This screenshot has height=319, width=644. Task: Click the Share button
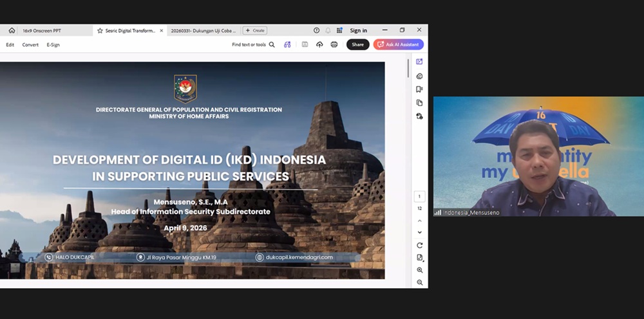coord(357,44)
